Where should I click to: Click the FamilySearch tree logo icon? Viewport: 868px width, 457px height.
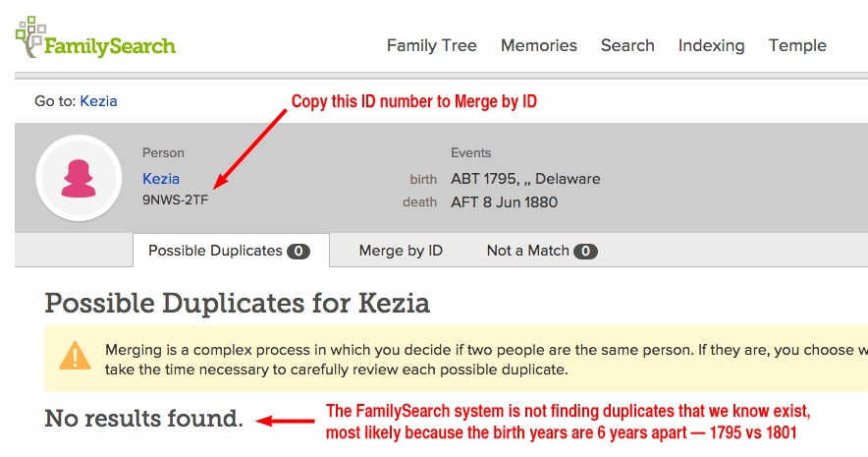click(30, 36)
